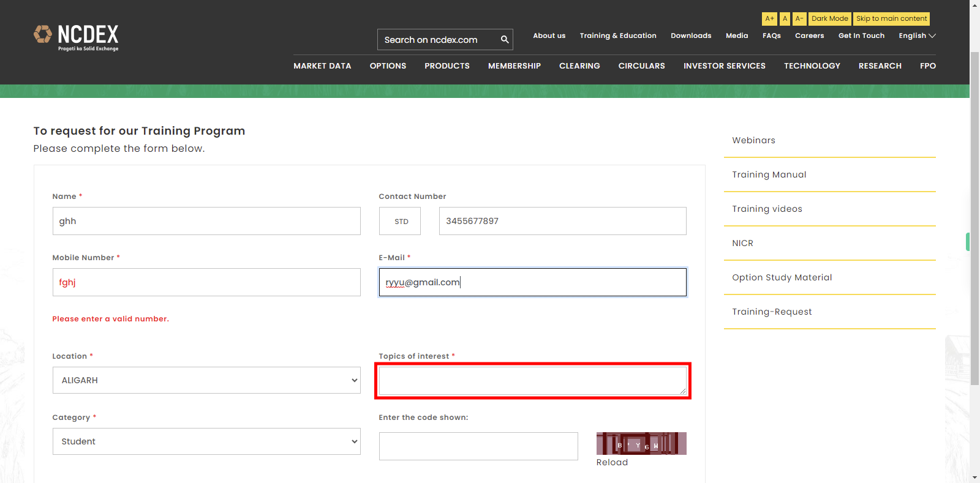Click 'To request for our Training Program' heading
Viewport: 980px width, 483px height.
pos(139,131)
